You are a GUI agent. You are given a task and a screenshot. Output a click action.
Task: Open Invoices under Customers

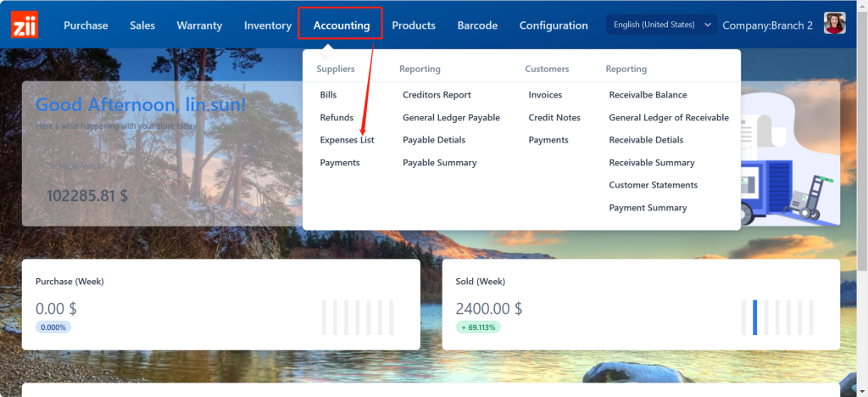click(x=545, y=95)
